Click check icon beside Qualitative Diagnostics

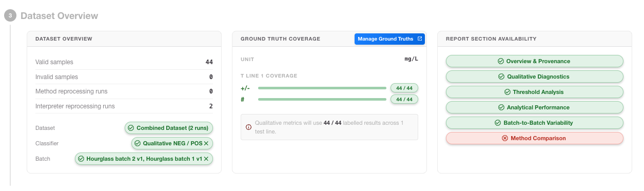(501, 77)
